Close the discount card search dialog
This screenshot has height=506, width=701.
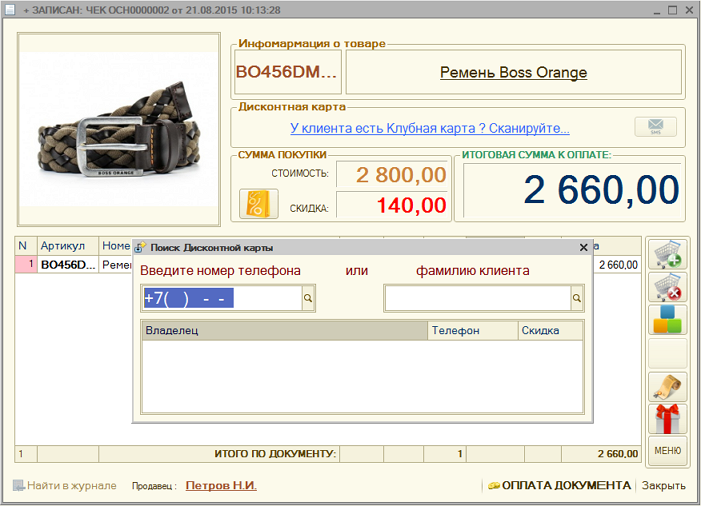tap(583, 247)
